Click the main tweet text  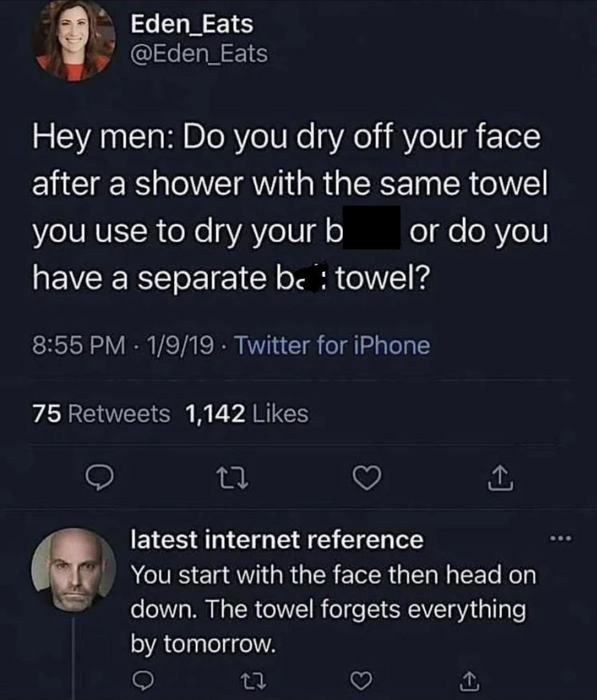(289, 207)
